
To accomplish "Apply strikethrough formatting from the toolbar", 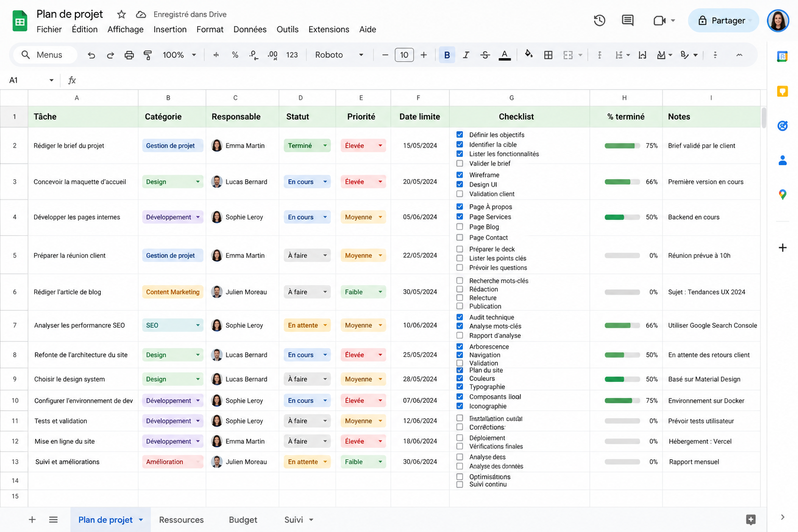I will 485,55.
